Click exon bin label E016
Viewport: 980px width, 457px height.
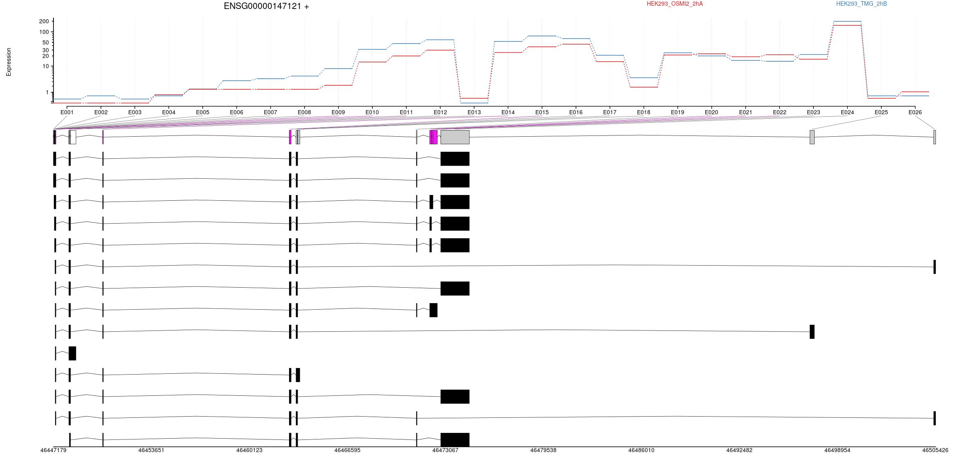click(576, 112)
